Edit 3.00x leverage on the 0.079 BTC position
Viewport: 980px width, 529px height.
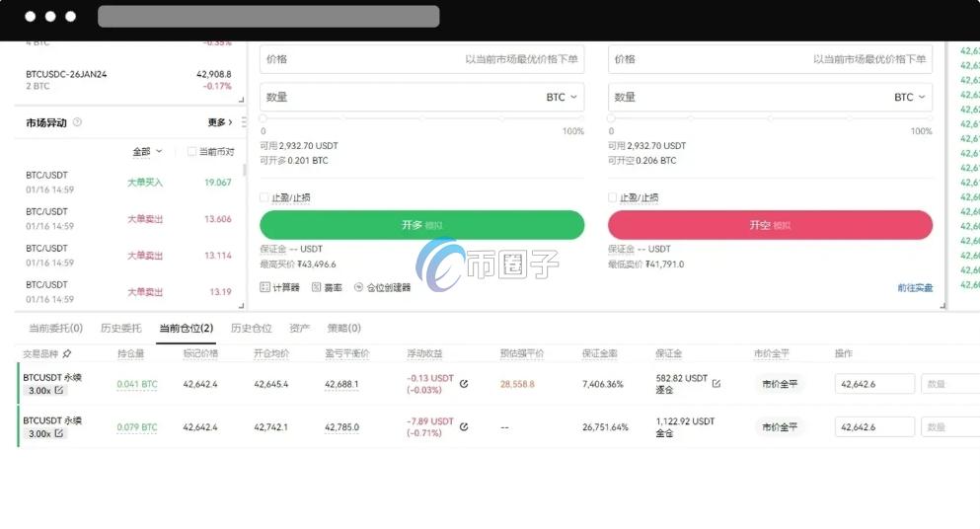59,433
